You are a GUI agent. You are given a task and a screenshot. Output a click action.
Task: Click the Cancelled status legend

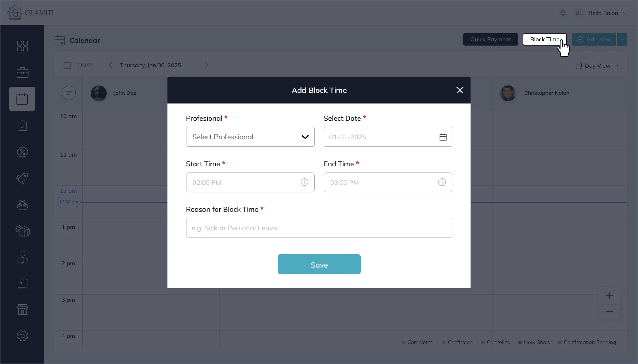[x=496, y=342]
